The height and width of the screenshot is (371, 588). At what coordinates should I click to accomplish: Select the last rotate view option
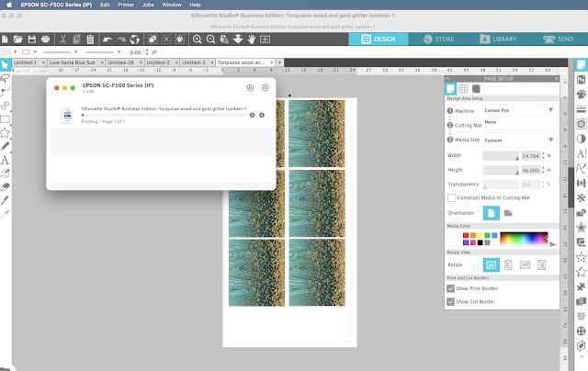tap(541, 265)
